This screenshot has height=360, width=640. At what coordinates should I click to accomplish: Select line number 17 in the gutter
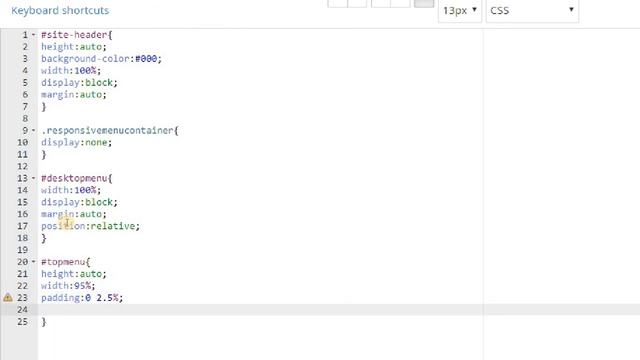tap(22, 226)
